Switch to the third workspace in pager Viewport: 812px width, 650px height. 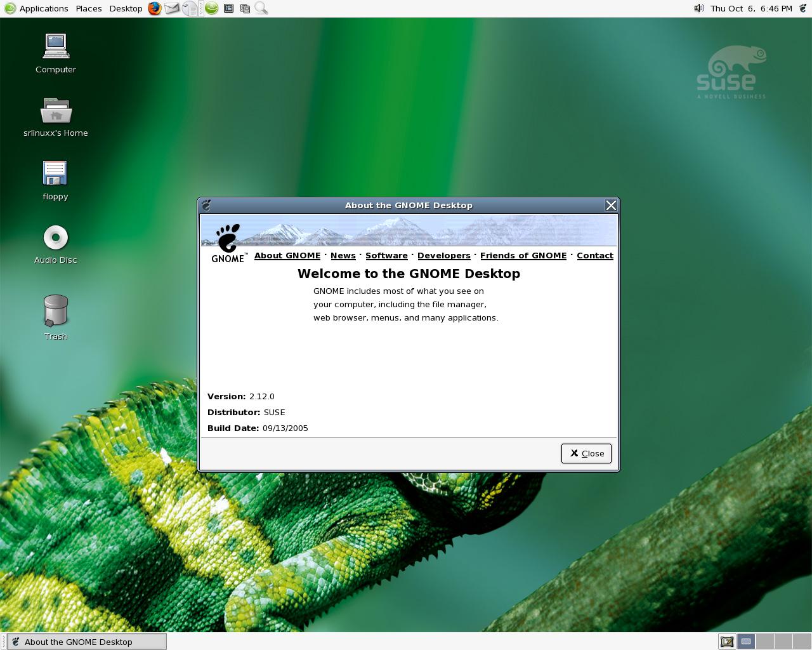(x=783, y=642)
